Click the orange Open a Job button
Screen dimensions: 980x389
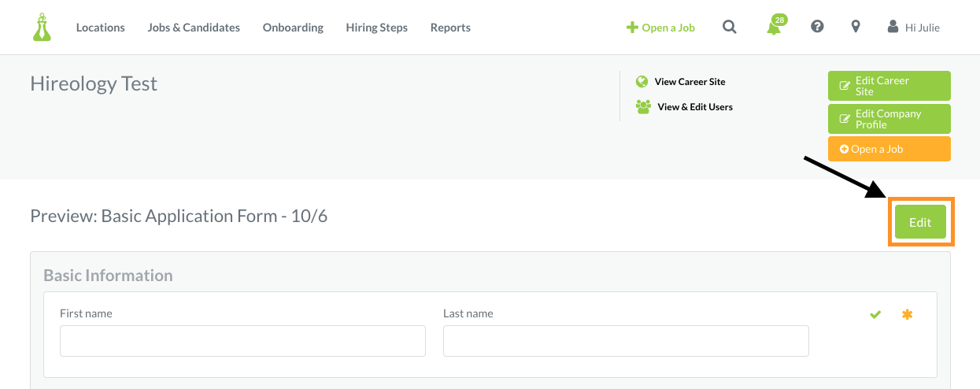(889, 149)
